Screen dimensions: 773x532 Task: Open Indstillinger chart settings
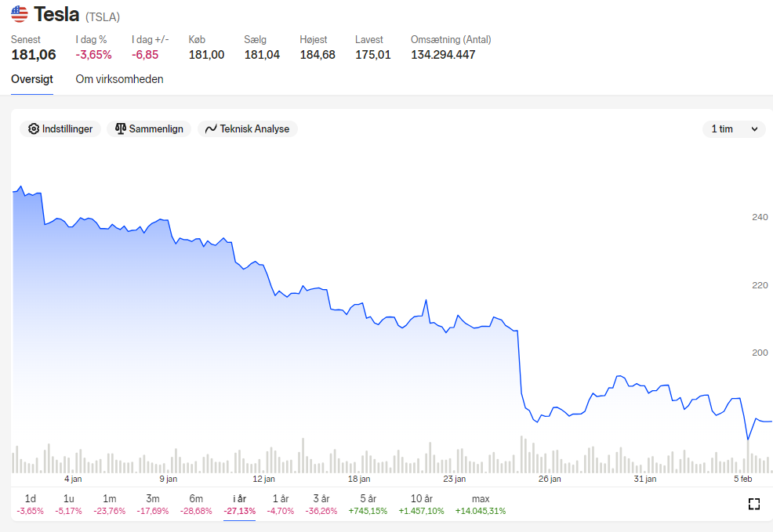click(60, 129)
